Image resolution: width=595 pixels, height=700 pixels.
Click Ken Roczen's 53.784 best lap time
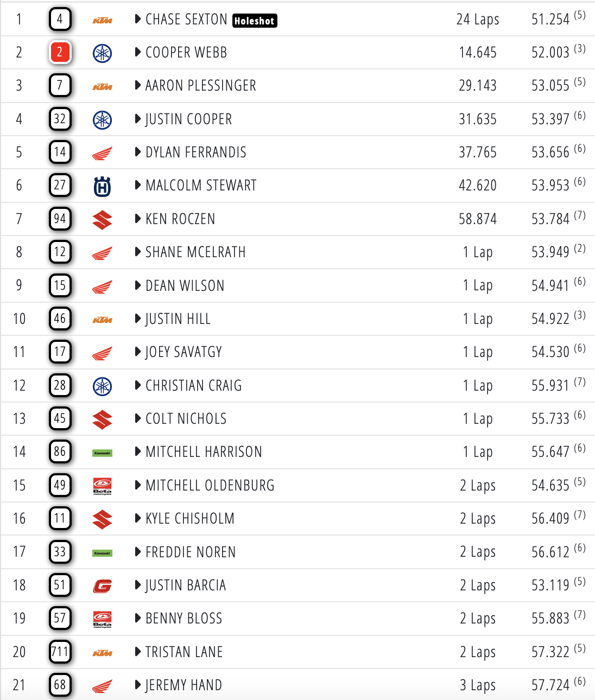coord(550,219)
